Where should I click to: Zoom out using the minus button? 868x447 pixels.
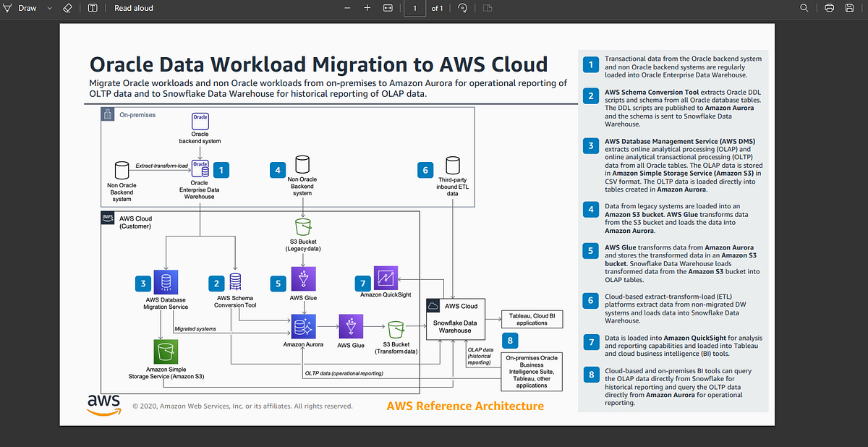[x=346, y=8]
